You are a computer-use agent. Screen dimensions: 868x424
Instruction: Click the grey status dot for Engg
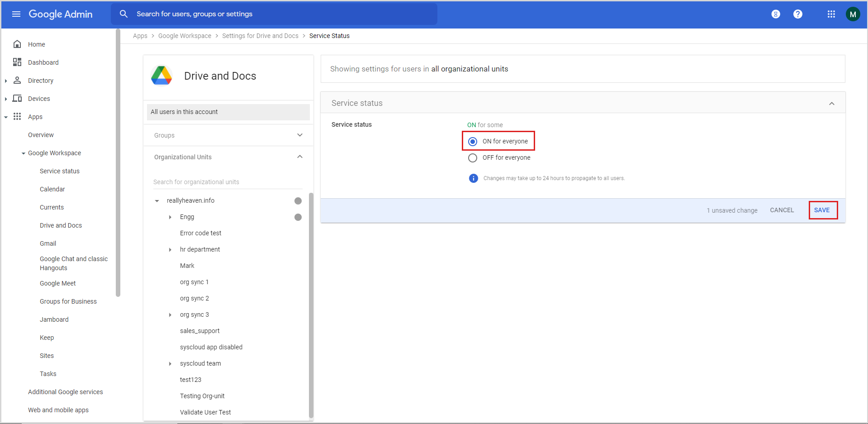(298, 217)
